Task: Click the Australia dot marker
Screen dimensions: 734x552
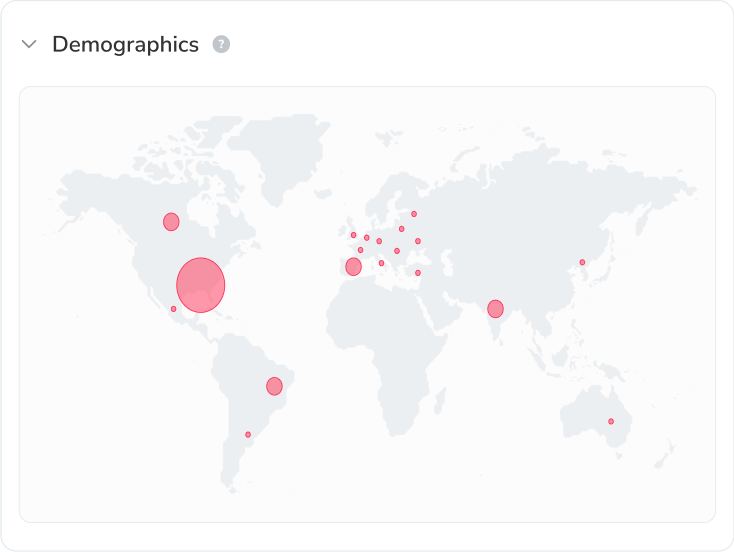Action: (x=611, y=421)
